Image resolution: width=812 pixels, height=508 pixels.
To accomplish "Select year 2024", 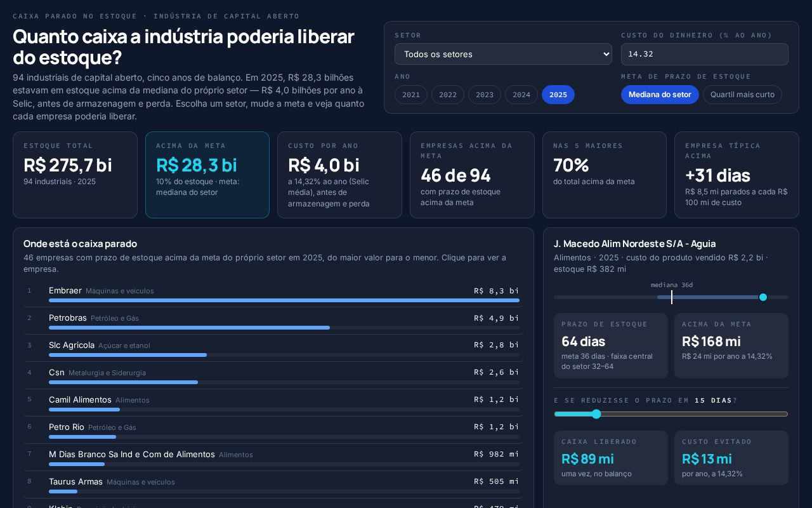I will click(521, 95).
